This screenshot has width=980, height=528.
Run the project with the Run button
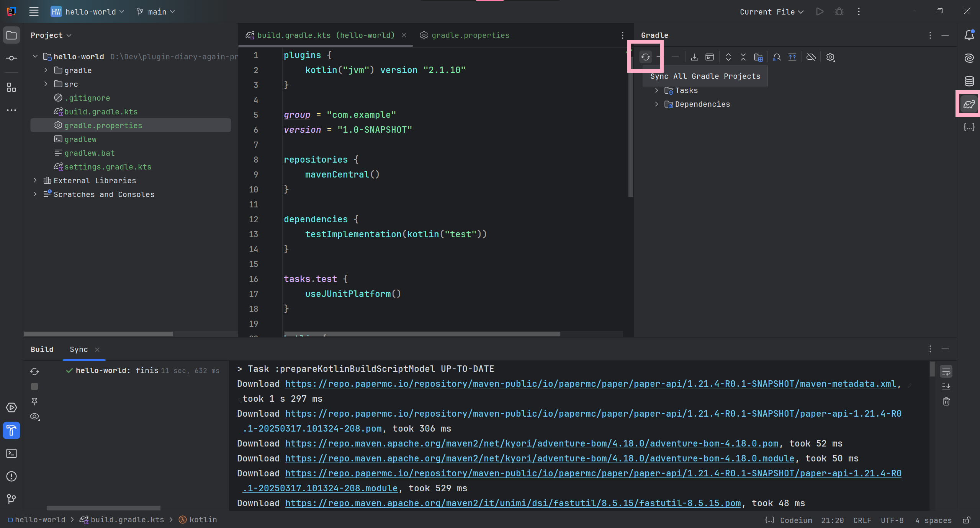820,12
